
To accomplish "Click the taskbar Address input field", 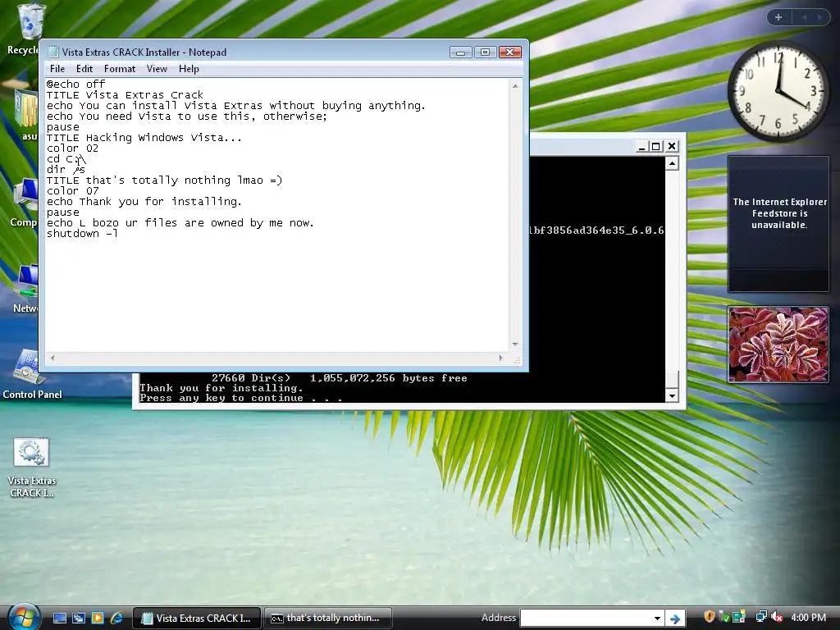I will point(585,618).
